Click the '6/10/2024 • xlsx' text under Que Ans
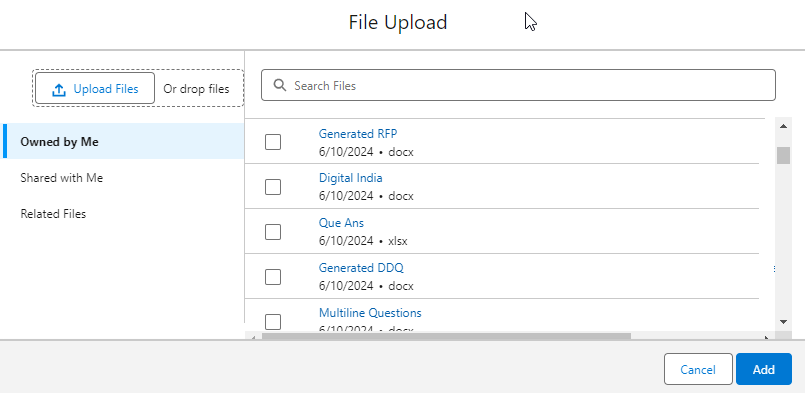Screen dimensions: 805x393 (363, 241)
